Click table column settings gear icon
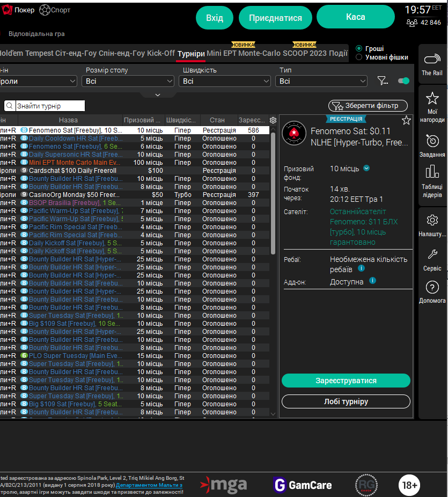This screenshot has height=497, width=448. click(273, 120)
